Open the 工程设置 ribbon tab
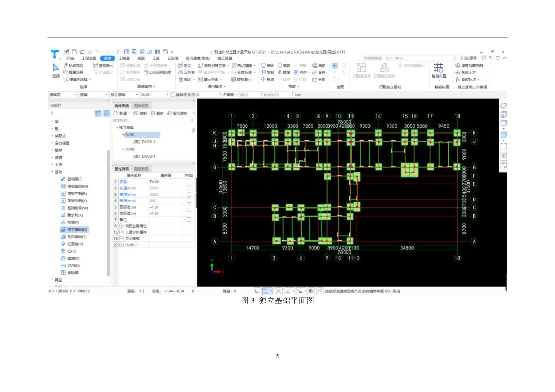 [89, 58]
